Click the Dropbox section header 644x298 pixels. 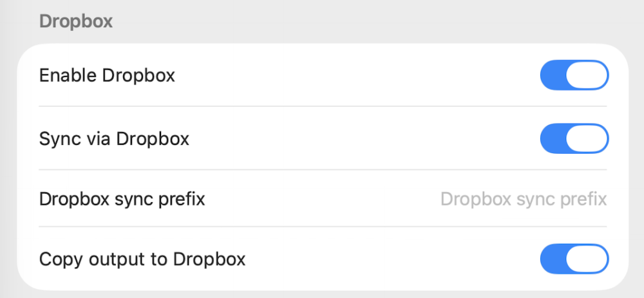(76, 21)
